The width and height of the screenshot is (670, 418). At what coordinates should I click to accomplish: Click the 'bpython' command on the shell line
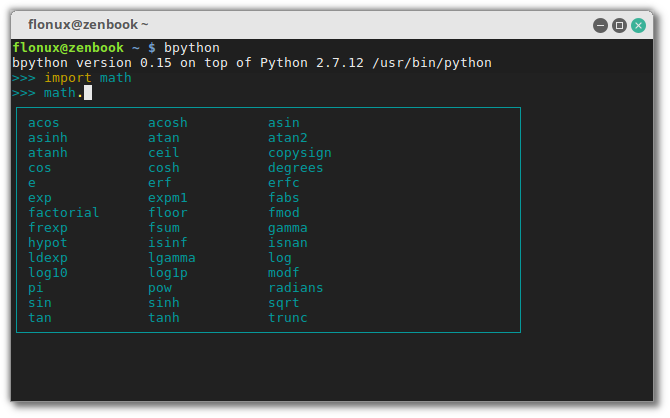coord(192,48)
